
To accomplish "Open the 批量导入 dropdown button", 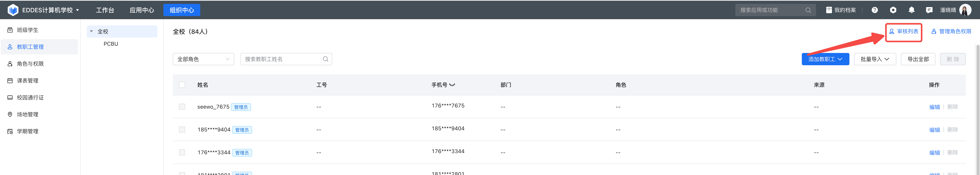I will coord(875,59).
